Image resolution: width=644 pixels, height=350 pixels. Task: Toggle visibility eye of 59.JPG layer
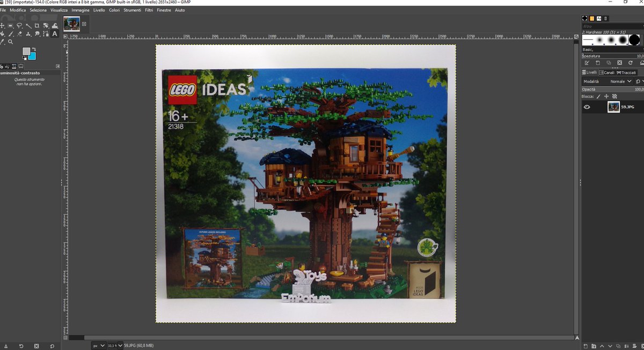click(x=587, y=107)
